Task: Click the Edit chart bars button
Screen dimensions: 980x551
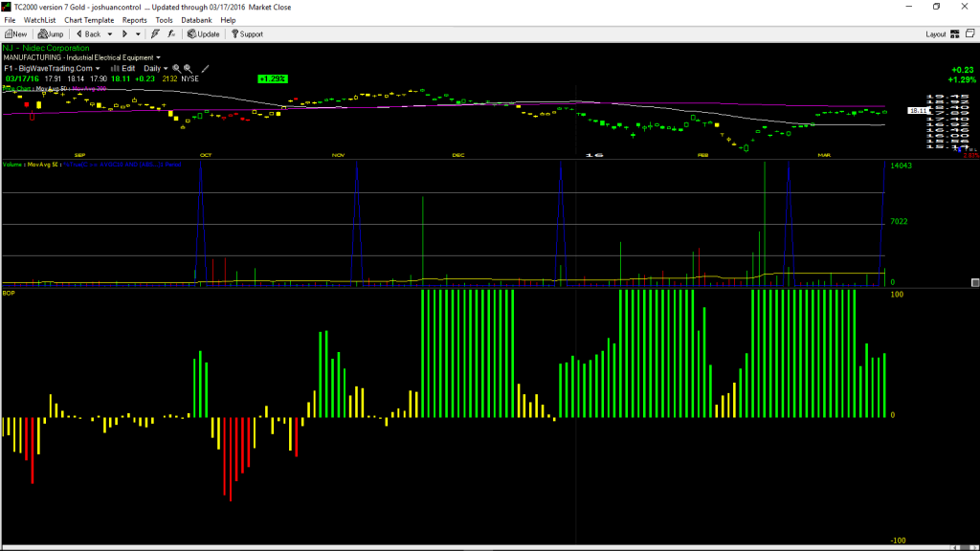Action: point(123,69)
